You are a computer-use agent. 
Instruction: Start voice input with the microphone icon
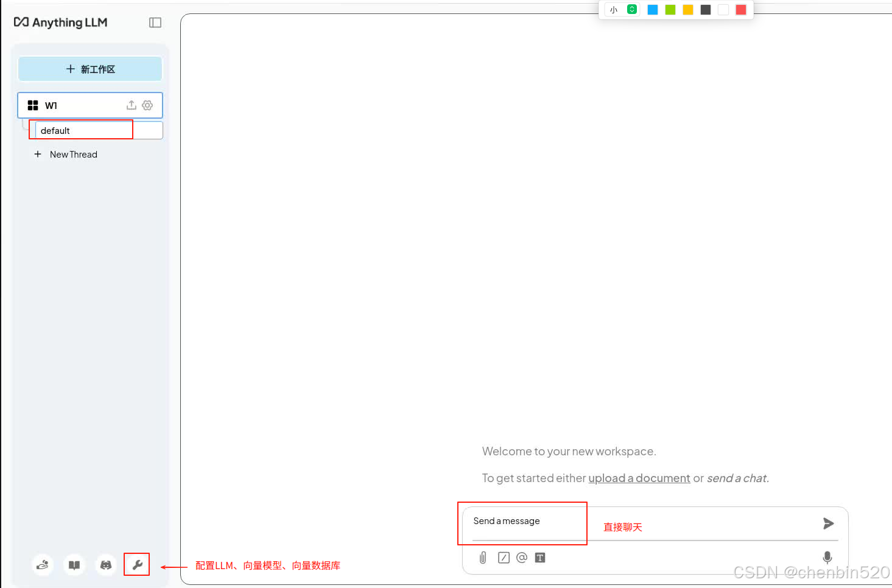pos(827,557)
